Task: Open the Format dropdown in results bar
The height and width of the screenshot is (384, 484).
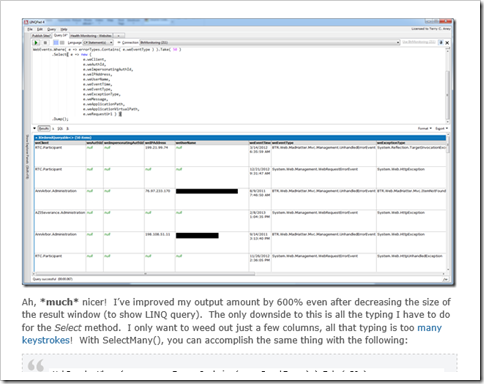Action: point(425,129)
